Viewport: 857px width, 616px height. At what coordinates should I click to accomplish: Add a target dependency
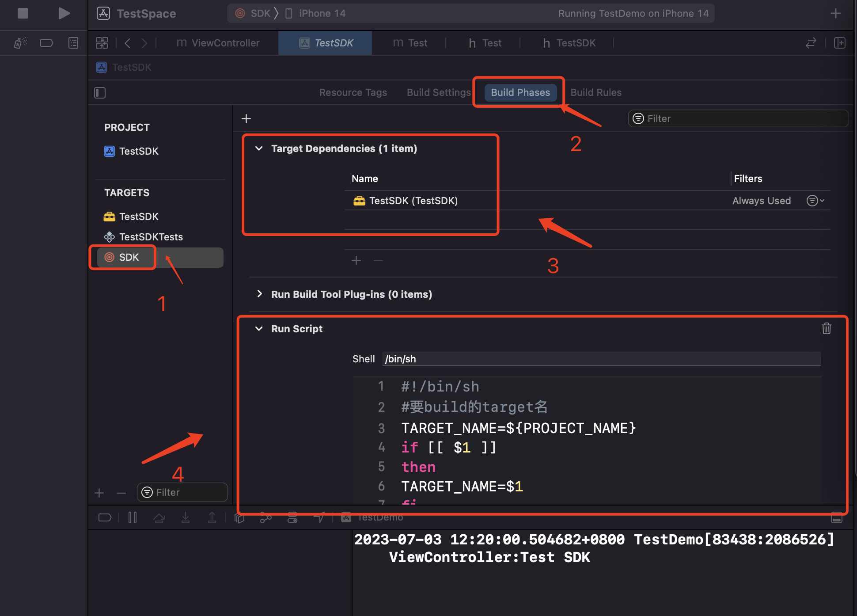(x=356, y=261)
